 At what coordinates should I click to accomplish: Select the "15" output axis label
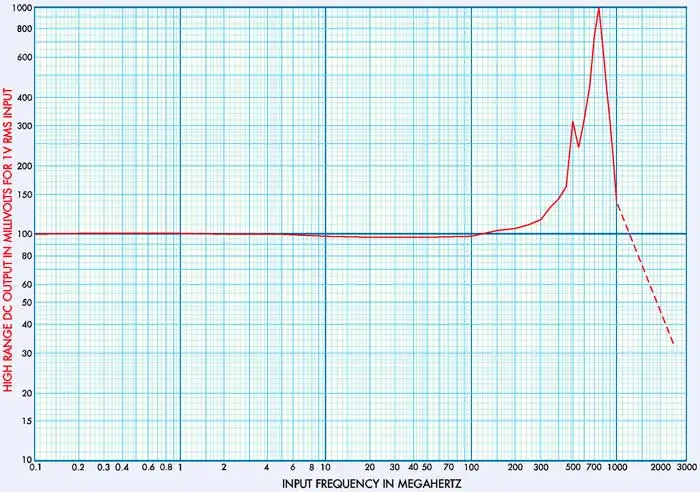27,421
